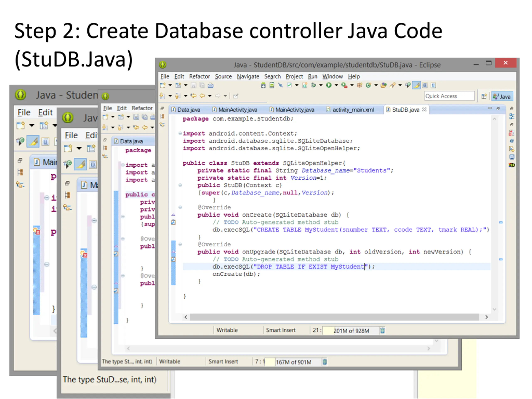The image size is (532, 399).
Task: Switch to activity_main.xml editor tab
Action: (x=350, y=110)
